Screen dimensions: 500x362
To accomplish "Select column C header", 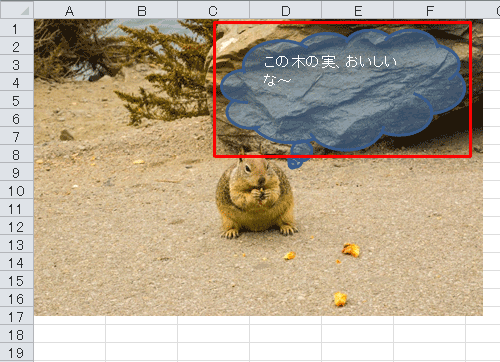I will tap(214, 10).
